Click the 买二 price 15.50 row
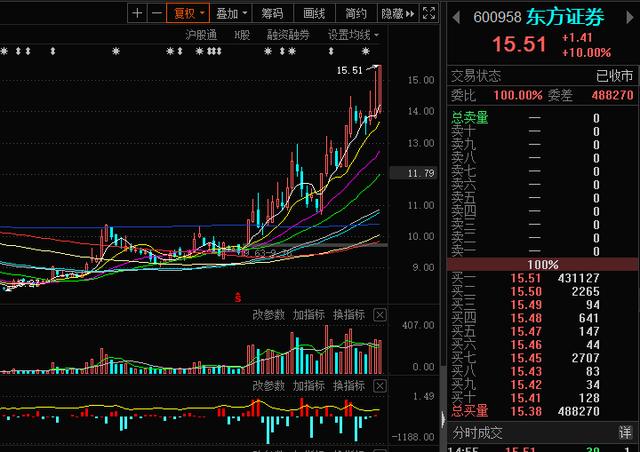The height and width of the screenshot is (452, 640). click(543, 292)
